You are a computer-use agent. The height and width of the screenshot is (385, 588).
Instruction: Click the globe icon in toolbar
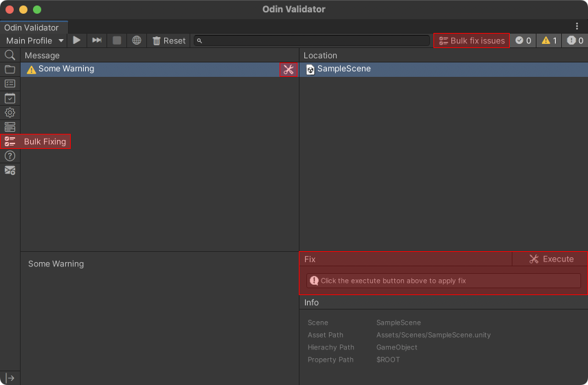pyautogui.click(x=137, y=40)
